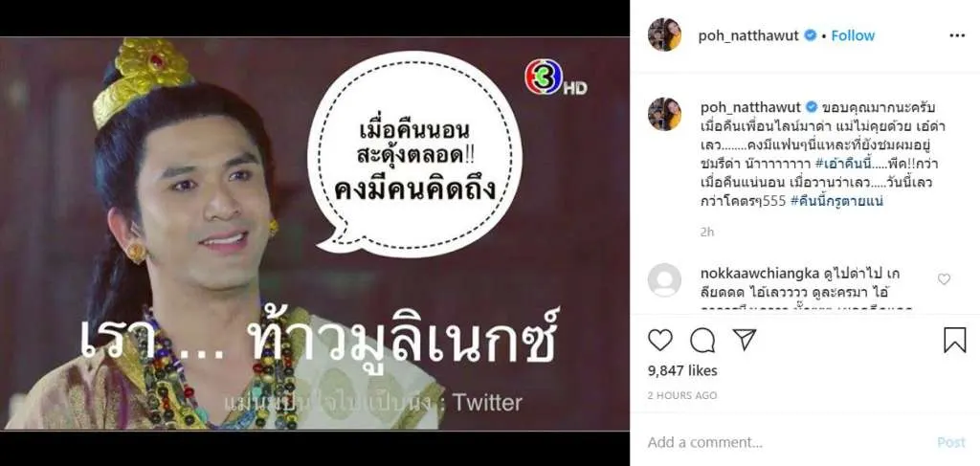Screen dimensions: 980x466
Task: Save post with bookmark icon
Action: click(x=954, y=340)
